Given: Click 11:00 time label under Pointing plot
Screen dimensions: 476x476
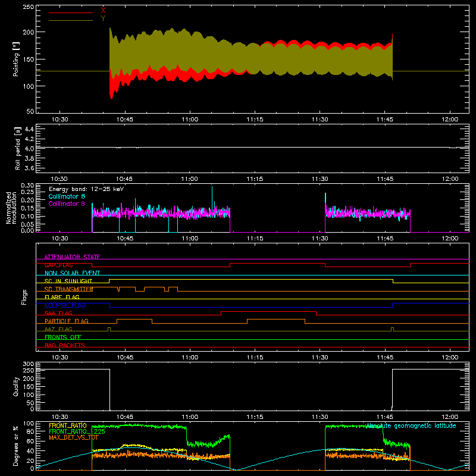Looking at the screenshot, I should coord(190,120).
